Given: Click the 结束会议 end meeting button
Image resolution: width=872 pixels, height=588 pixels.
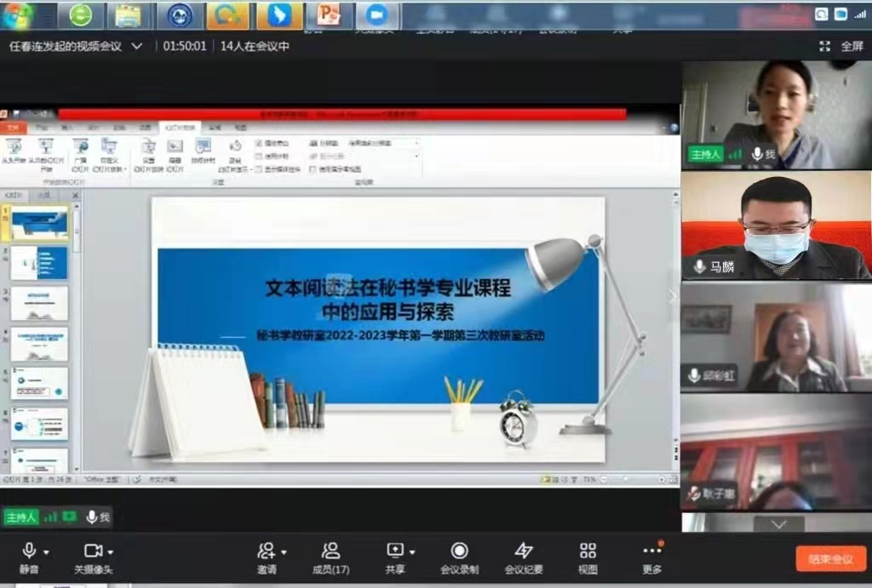Looking at the screenshot, I should click(830, 559).
